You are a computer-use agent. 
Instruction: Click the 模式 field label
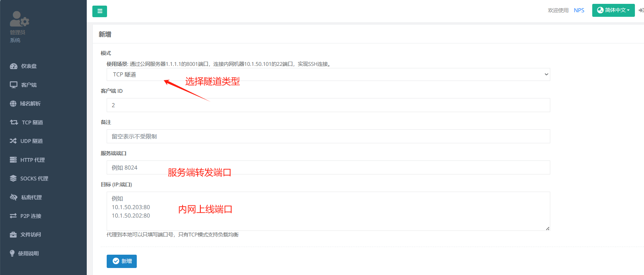106,53
